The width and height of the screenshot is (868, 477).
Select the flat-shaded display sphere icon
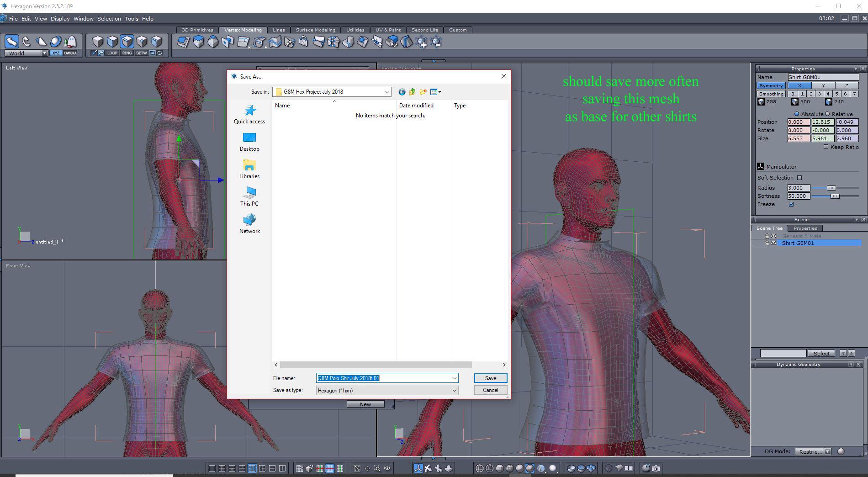coord(500,468)
